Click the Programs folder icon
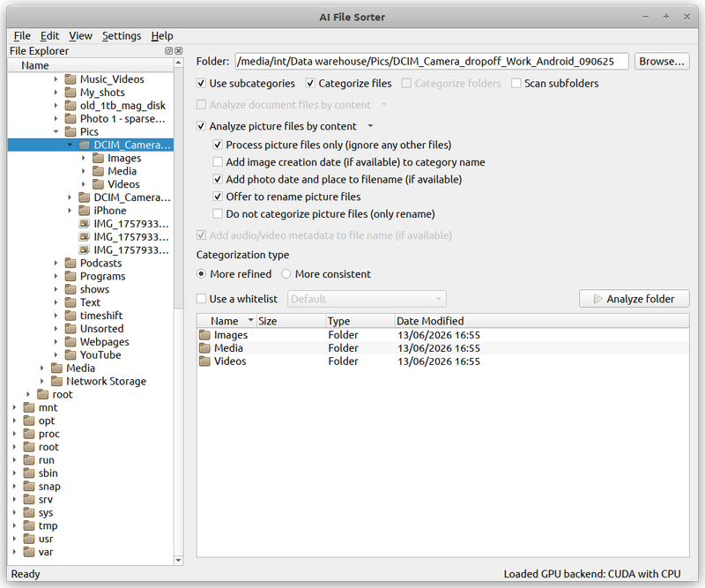705x588 pixels. pos(70,276)
